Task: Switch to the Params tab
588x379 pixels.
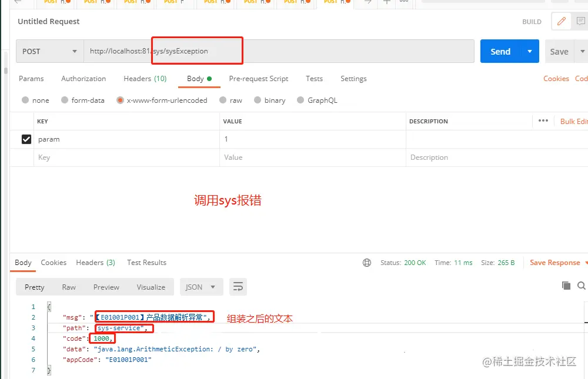Action: [31, 79]
